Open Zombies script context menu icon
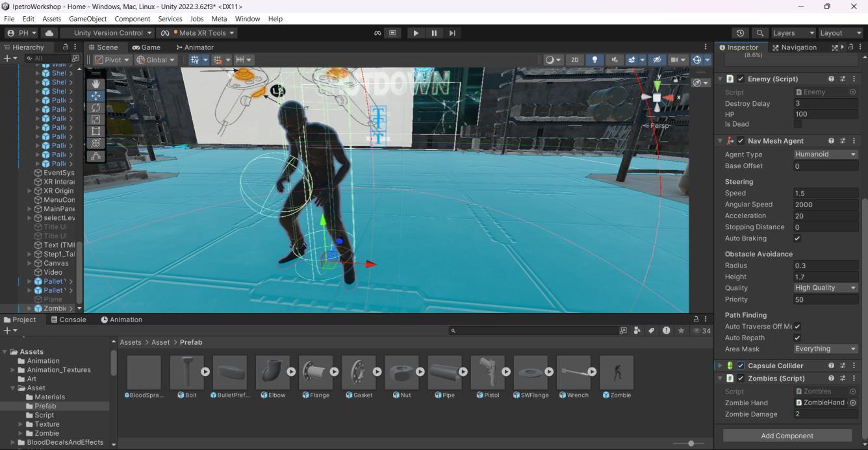 pyautogui.click(x=854, y=378)
